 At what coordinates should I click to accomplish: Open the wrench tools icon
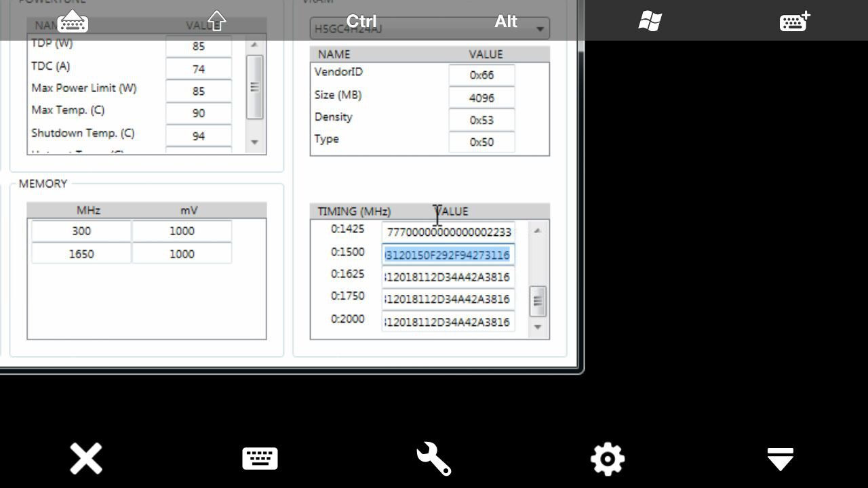434,459
